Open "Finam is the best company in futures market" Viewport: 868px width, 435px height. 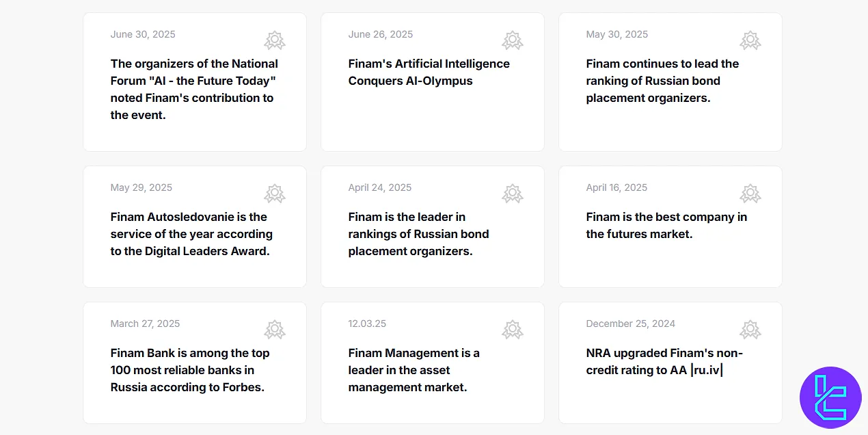[666, 225]
